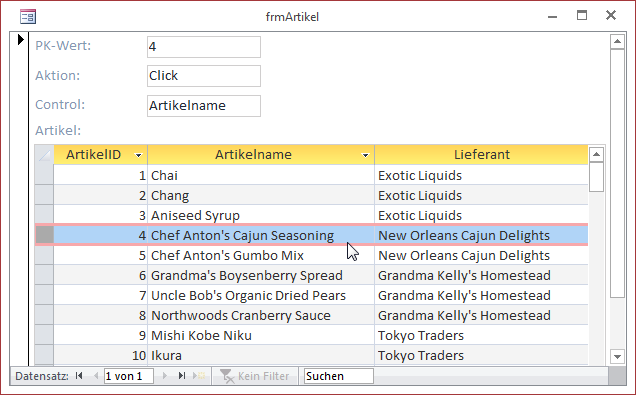Viewport: 636px width, 395px height.
Task: Click the Kein Filter indicator
Action: point(255,376)
